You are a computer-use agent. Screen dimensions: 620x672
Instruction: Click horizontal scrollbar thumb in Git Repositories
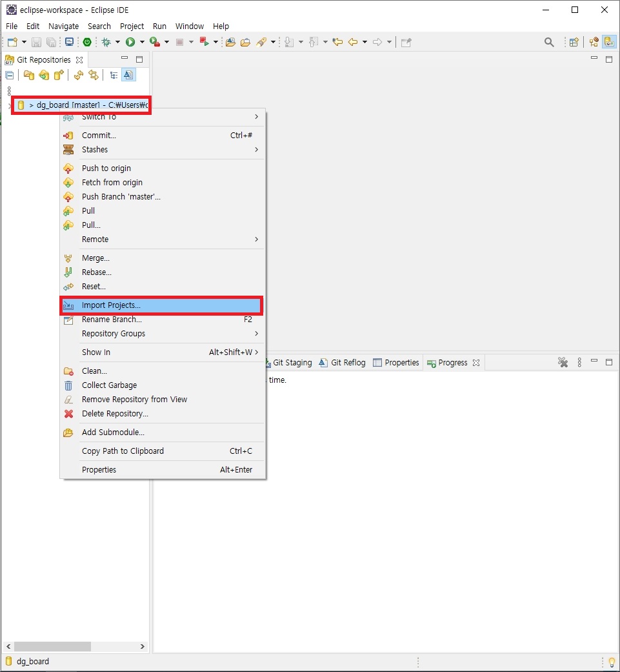(52, 646)
